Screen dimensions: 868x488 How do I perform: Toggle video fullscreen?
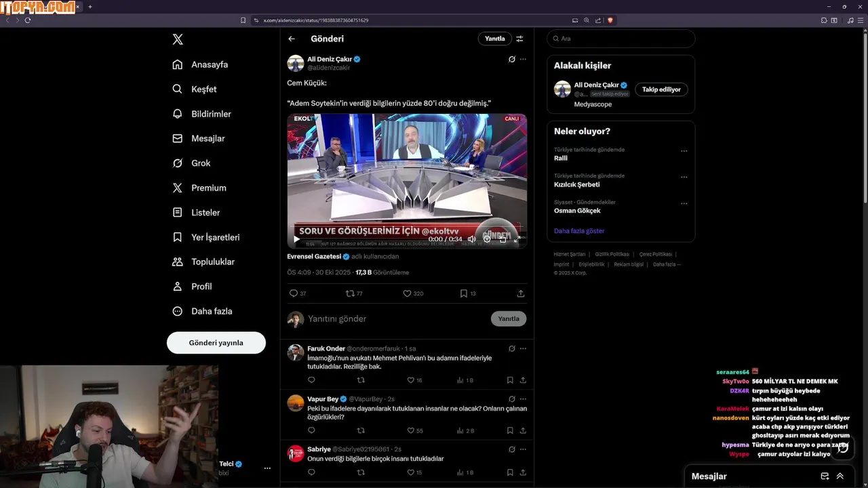click(517, 239)
